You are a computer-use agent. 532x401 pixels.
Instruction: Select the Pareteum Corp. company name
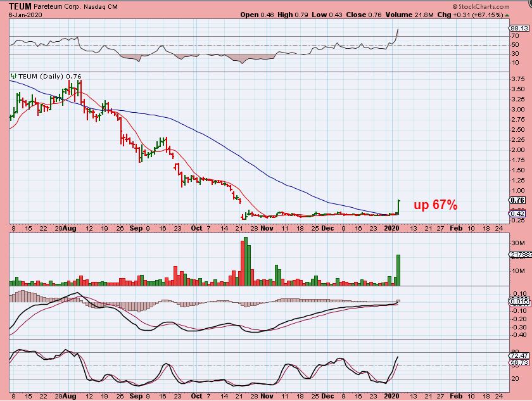(x=58, y=7)
